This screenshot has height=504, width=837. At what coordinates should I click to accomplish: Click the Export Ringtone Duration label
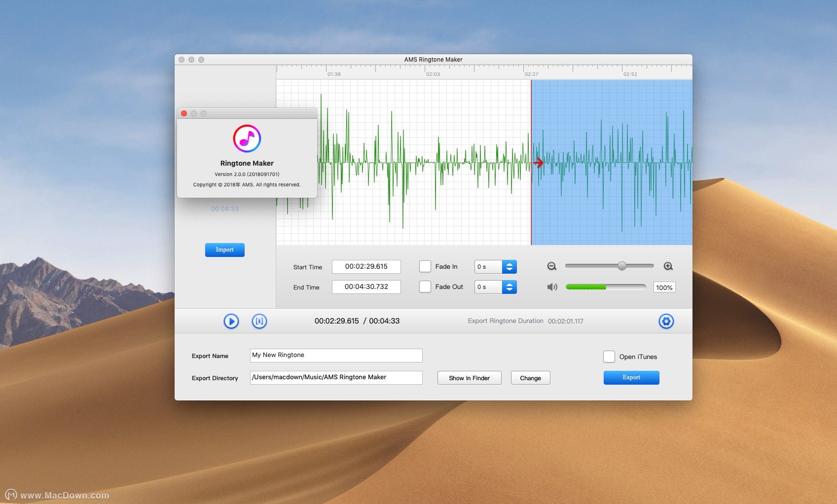(x=506, y=321)
